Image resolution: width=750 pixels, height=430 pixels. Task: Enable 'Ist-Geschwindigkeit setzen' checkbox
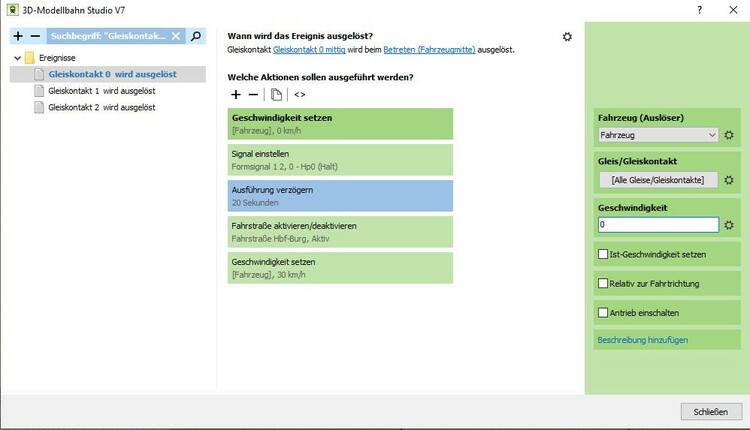[x=603, y=254]
